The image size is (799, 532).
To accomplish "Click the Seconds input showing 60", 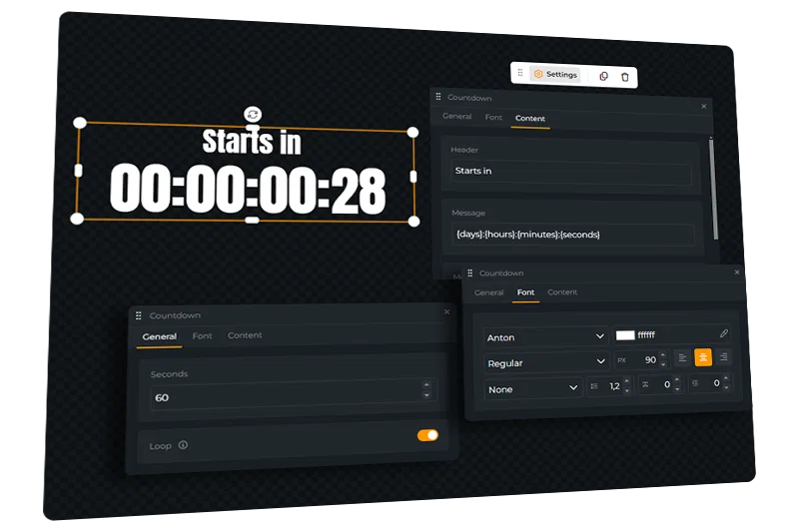I will (294, 394).
